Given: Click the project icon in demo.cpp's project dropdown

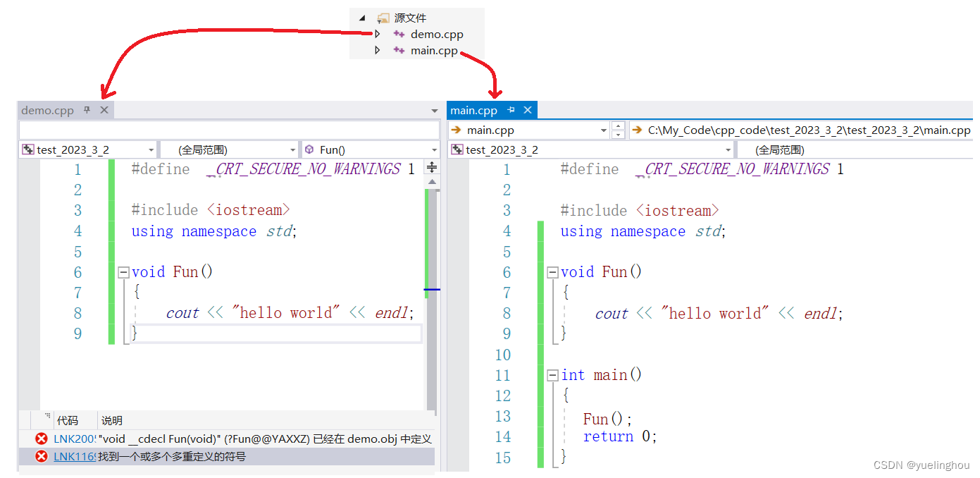Looking at the screenshot, I should [x=28, y=149].
